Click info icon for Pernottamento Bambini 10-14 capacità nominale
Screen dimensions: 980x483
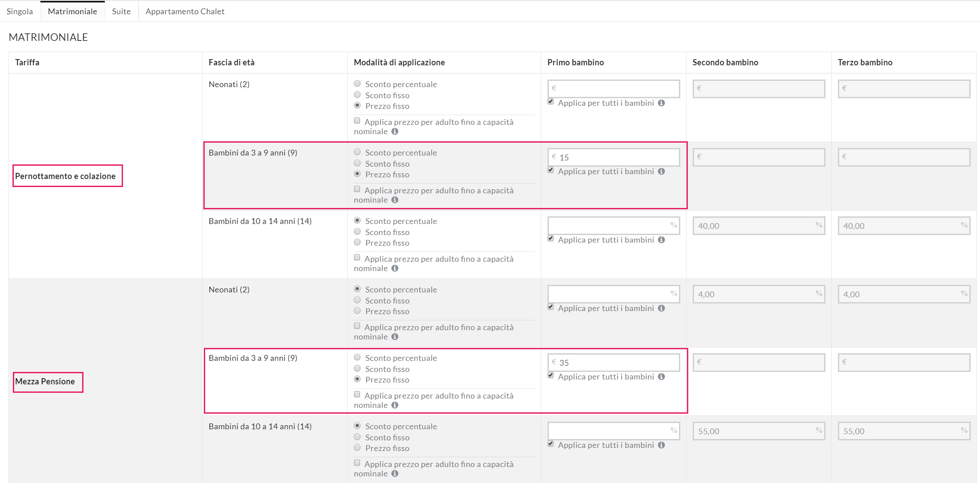(x=395, y=268)
